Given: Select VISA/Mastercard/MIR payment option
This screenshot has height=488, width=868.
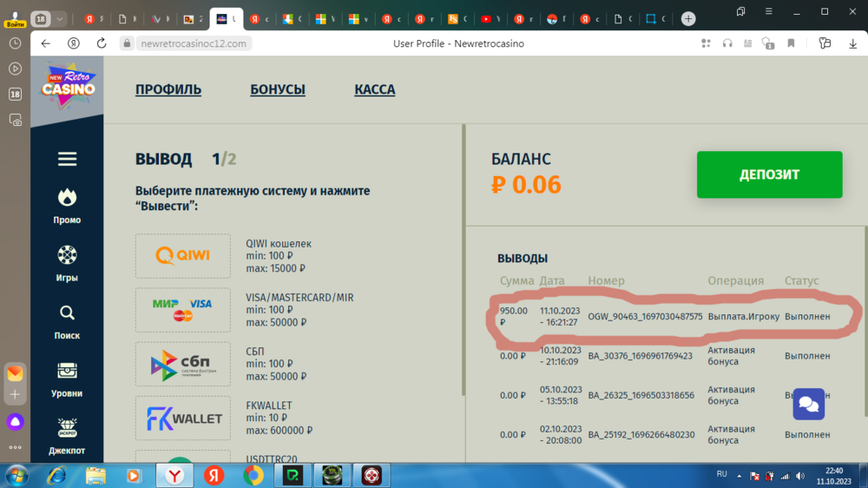Looking at the screenshot, I should coord(183,310).
